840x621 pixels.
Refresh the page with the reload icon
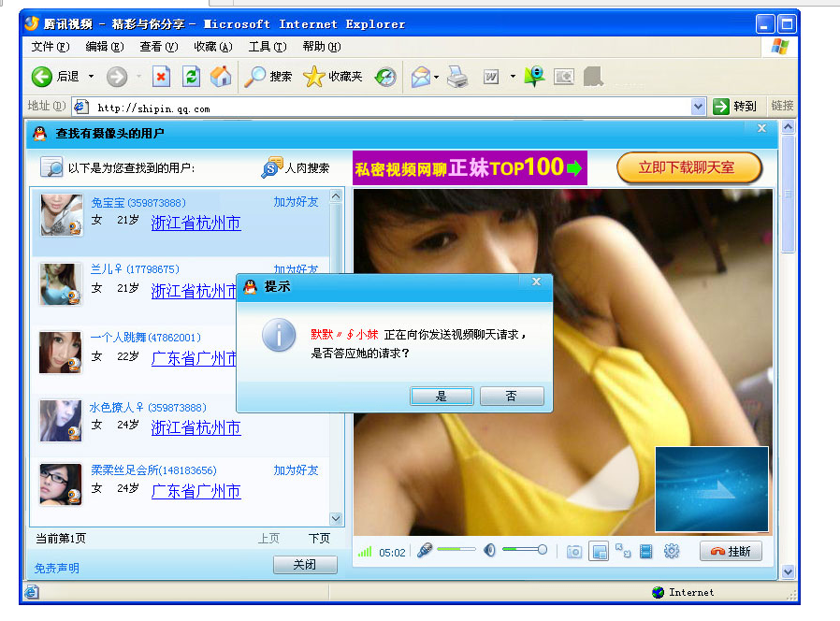[x=190, y=77]
